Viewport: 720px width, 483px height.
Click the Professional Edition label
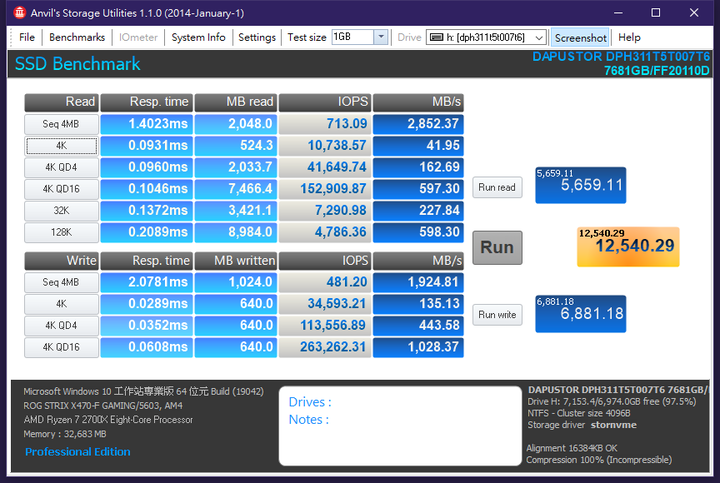tap(78, 452)
